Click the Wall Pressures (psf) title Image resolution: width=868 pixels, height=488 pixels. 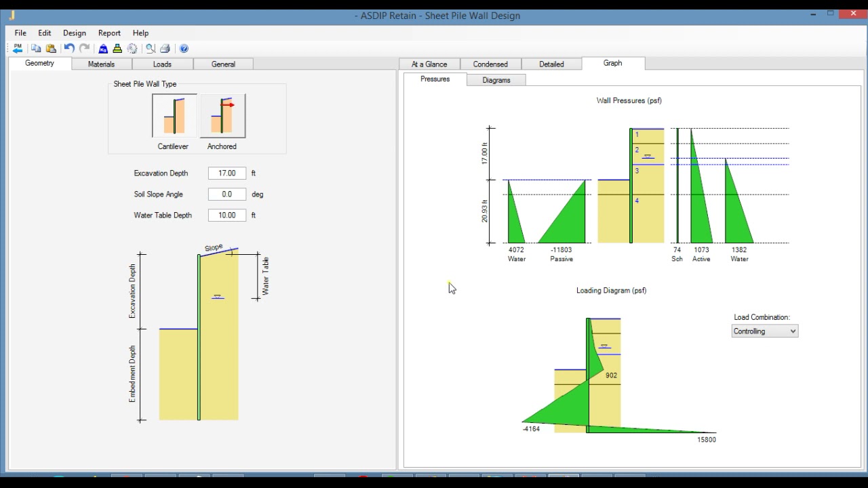[629, 100]
